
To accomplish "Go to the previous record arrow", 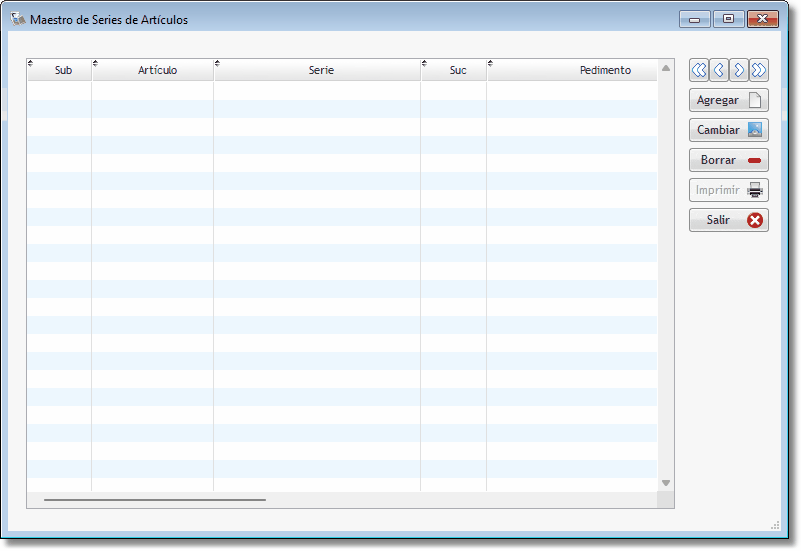I will [x=719, y=70].
